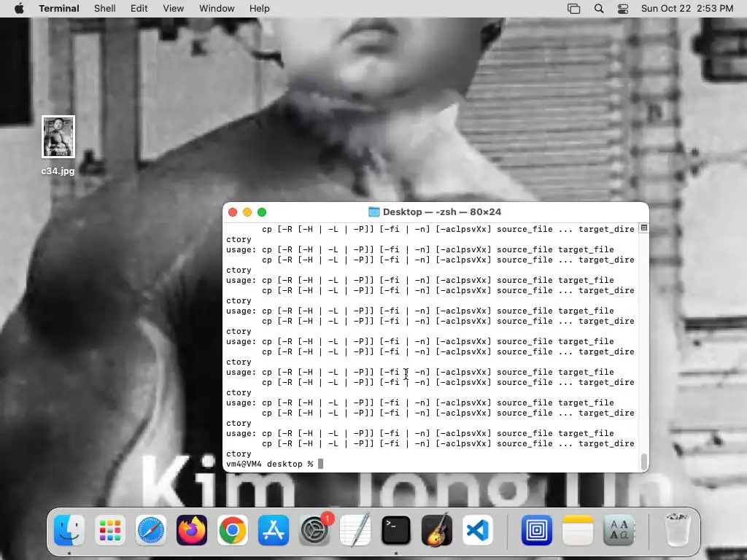Open the Window menu
Screen dimensions: 747x560
(217, 9)
